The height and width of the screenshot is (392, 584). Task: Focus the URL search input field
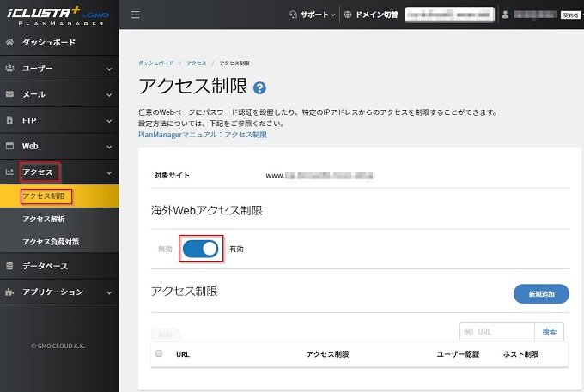coord(497,332)
